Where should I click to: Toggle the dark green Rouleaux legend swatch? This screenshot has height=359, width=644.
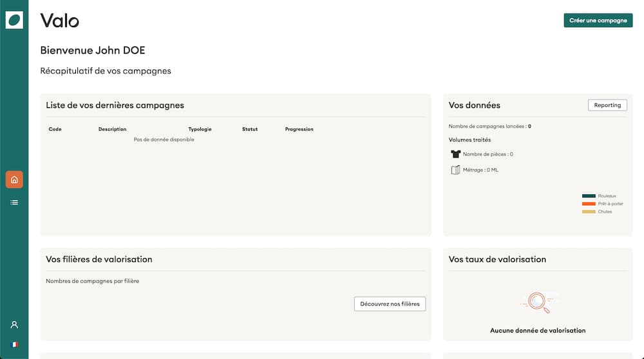pyautogui.click(x=589, y=196)
